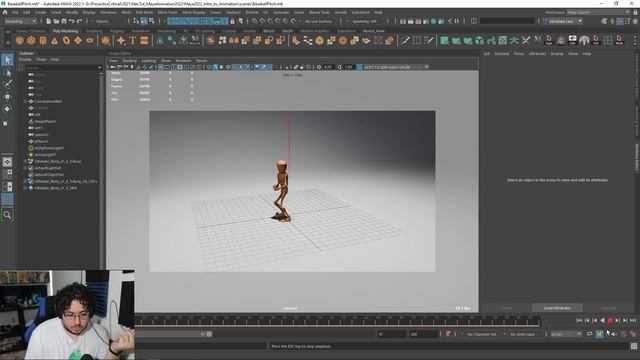This screenshot has height=360, width=640.
Task: Open the Mesh Tools menu
Action: 167,12
